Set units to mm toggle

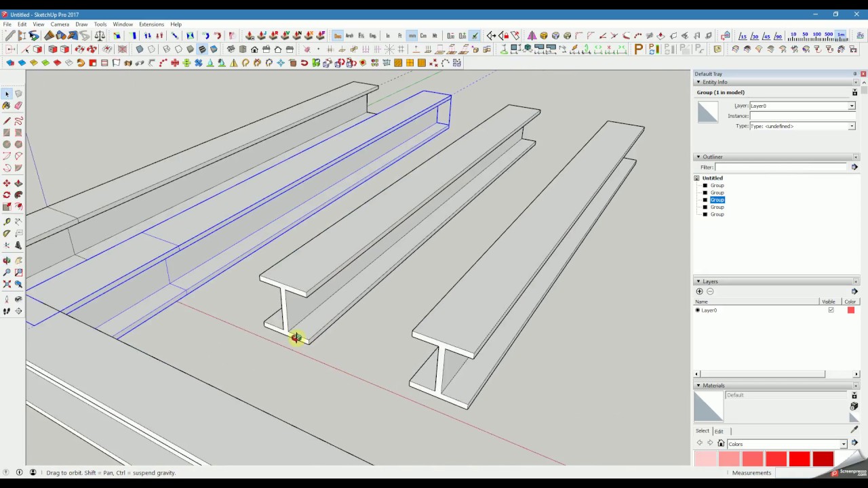tap(412, 36)
